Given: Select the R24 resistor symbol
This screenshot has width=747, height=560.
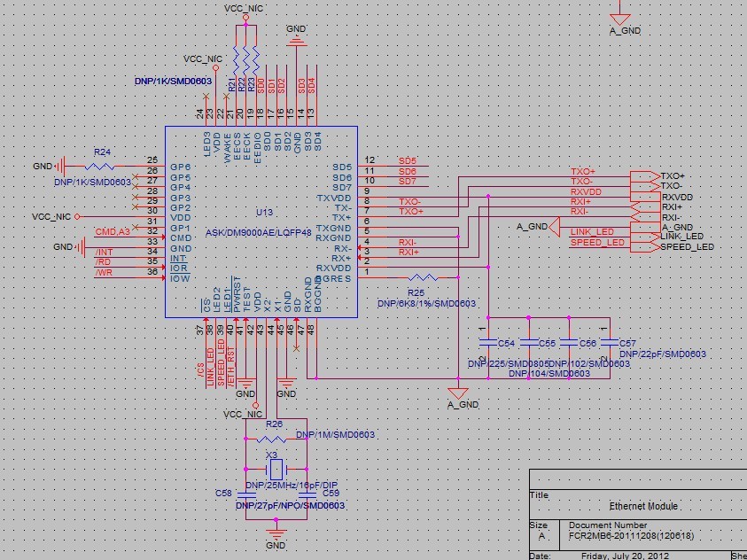Looking at the screenshot, I should [x=99, y=167].
